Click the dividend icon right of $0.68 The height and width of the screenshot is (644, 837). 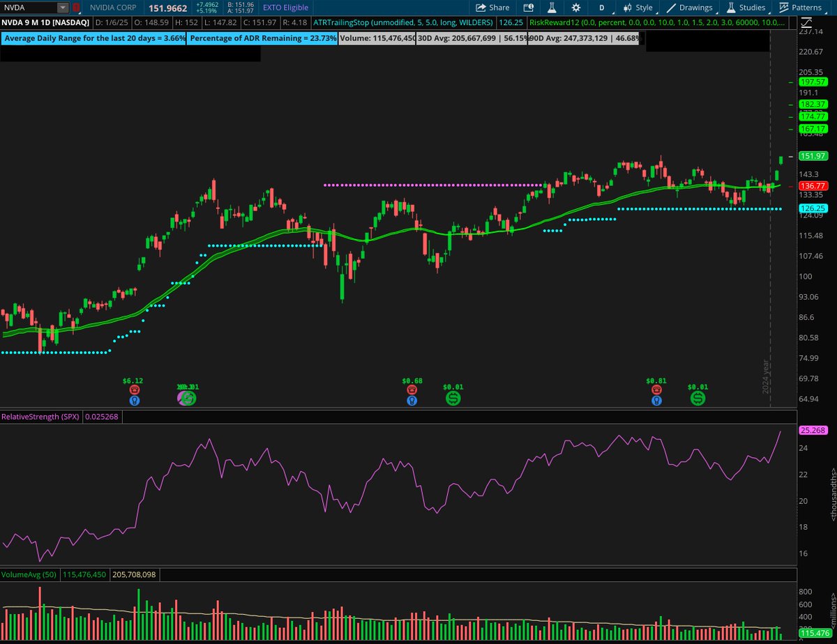pyautogui.click(x=453, y=399)
